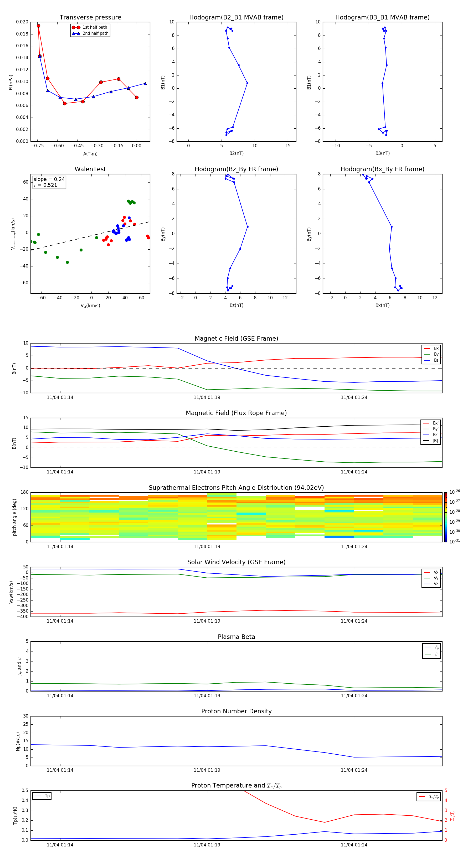Click the "Plasma Beta" plot title
This screenshot has height=868, width=473.
pos(236,637)
